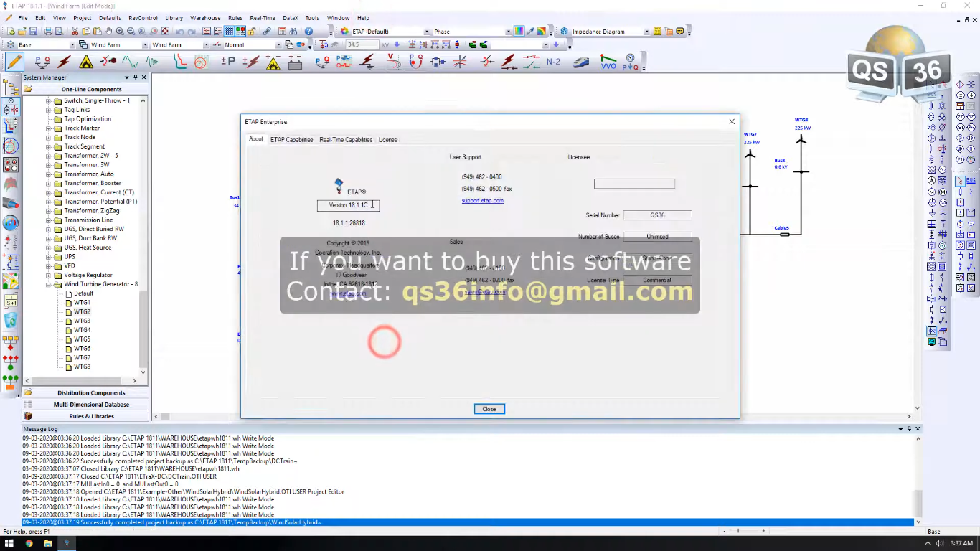The image size is (980, 551).
Task: Click the Windows Start button
Action: coord(9,543)
